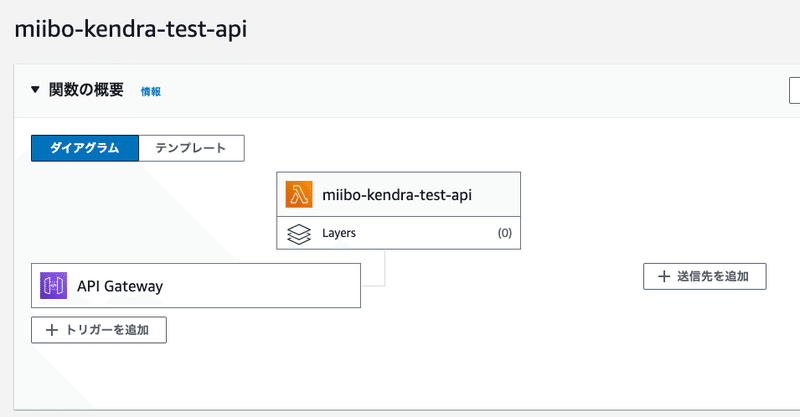Collapse the 関数の概要 section triangle

[35, 90]
